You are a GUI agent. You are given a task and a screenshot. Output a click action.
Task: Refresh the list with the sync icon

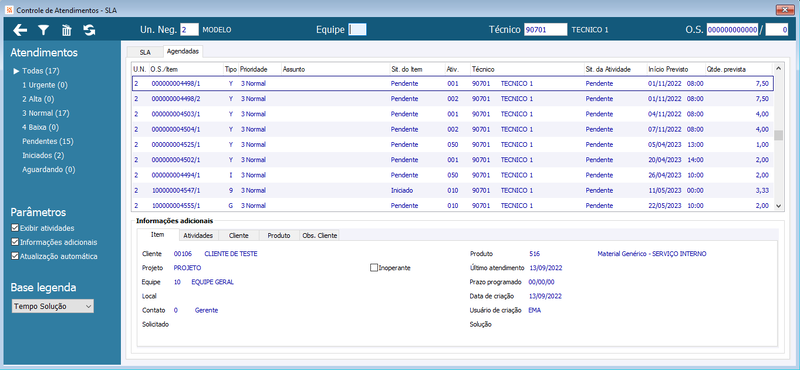tap(89, 31)
